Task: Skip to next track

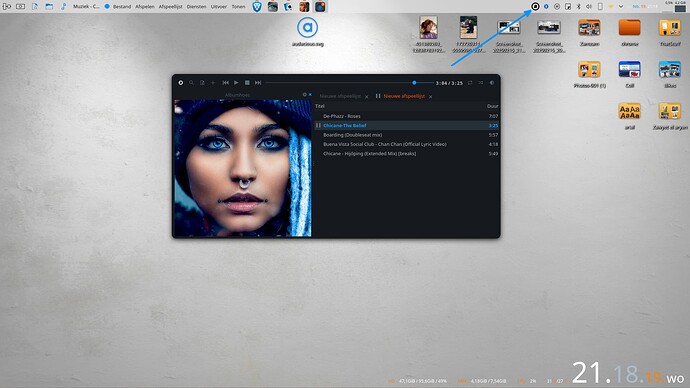Action: 258,83
